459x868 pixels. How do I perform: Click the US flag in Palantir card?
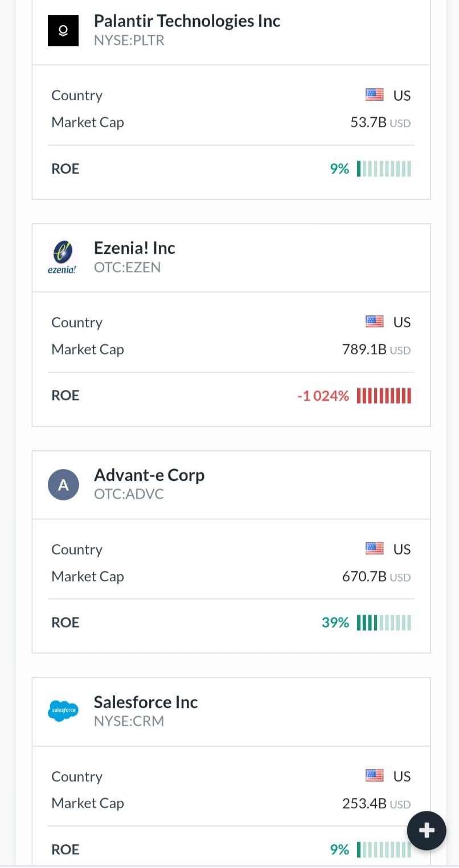click(x=374, y=95)
